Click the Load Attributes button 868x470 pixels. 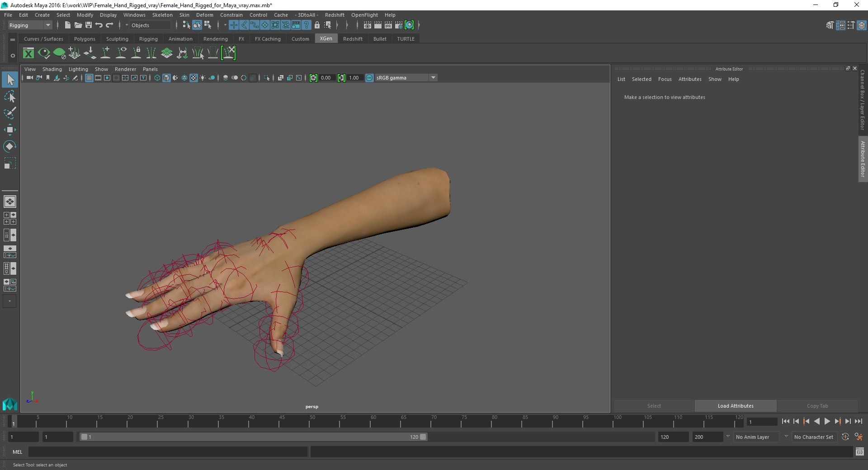pyautogui.click(x=736, y=406)
